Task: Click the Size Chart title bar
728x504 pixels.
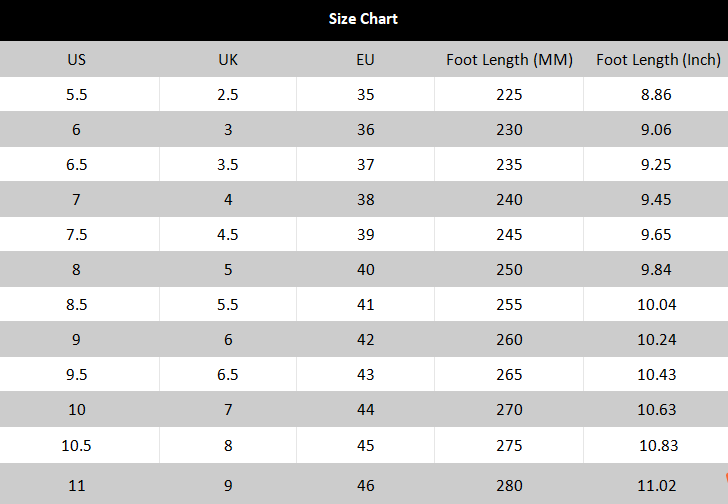Action: 363,19
